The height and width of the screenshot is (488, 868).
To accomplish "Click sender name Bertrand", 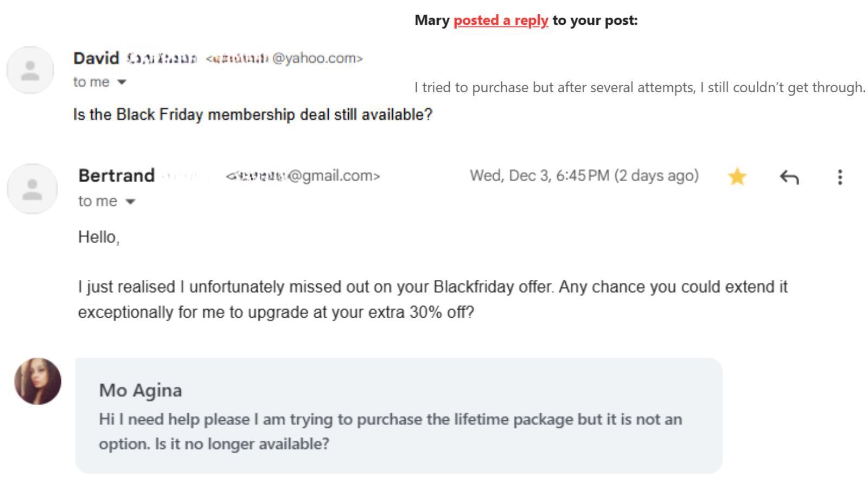I will pos(116,176).
